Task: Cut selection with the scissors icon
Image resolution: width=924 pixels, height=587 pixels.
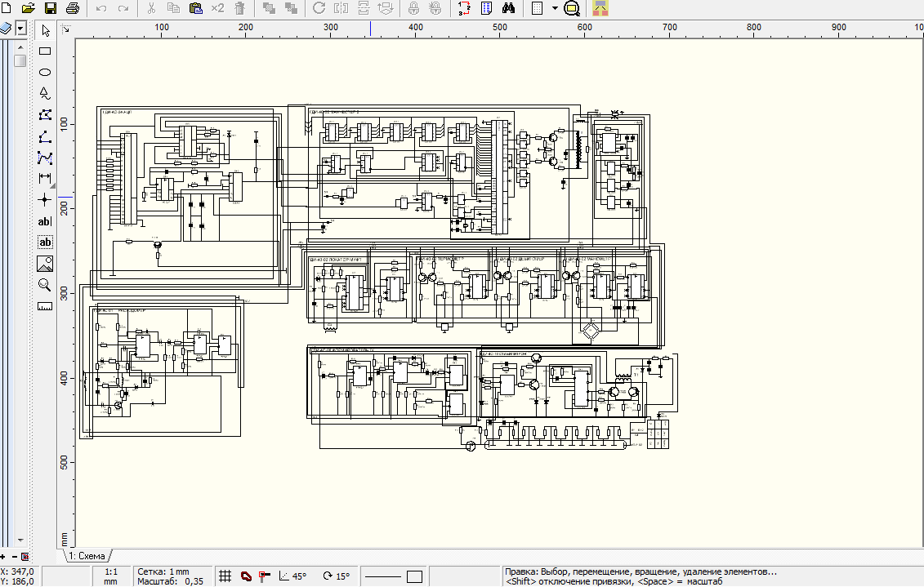Action: point(151,7)
